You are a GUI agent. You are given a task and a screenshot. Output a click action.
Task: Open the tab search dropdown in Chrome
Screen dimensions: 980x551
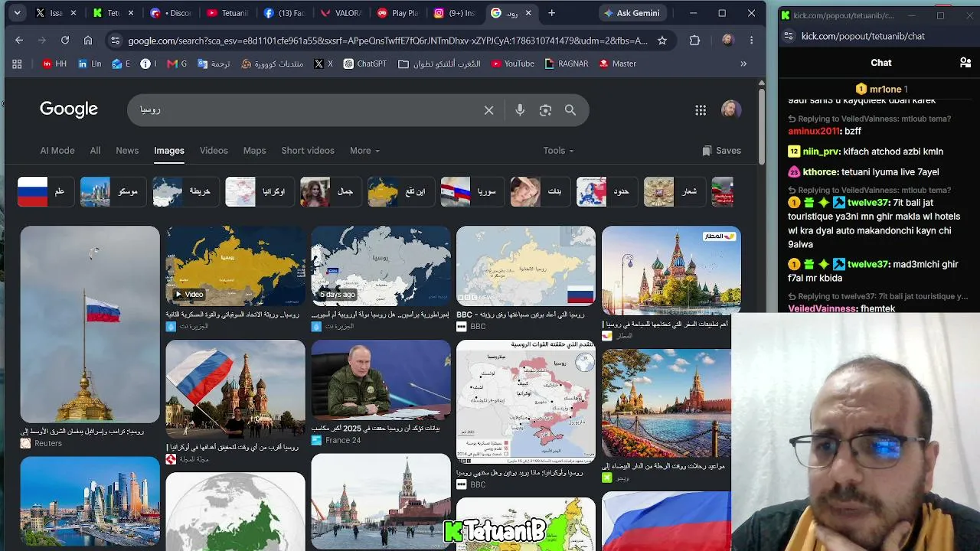coord(17,13)
